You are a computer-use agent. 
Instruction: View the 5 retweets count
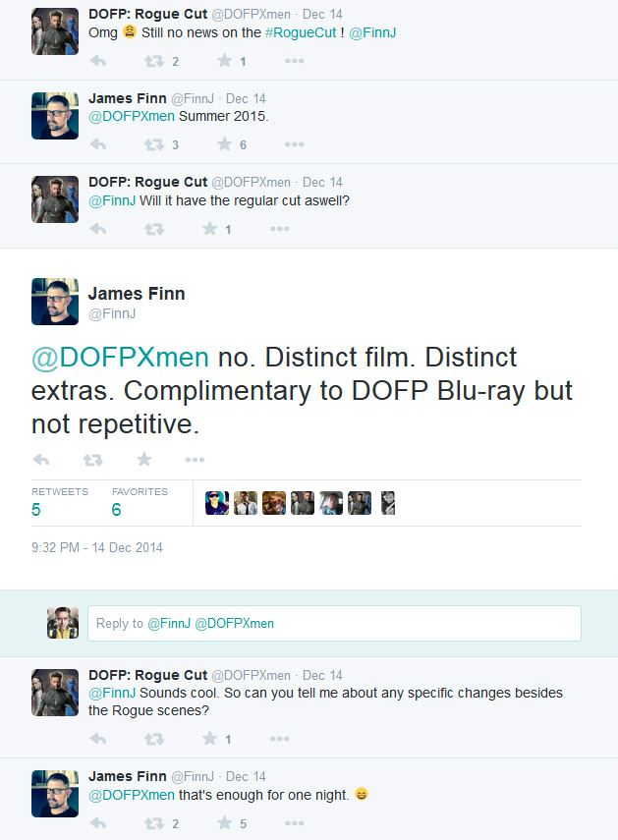click(x=36, y=510)
